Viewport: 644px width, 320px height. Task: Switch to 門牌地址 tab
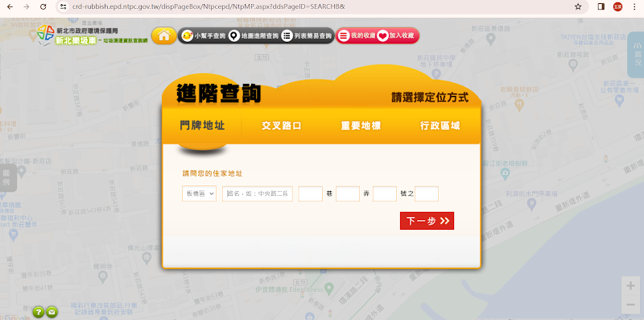pyautogui.click(x=202, y=126)
